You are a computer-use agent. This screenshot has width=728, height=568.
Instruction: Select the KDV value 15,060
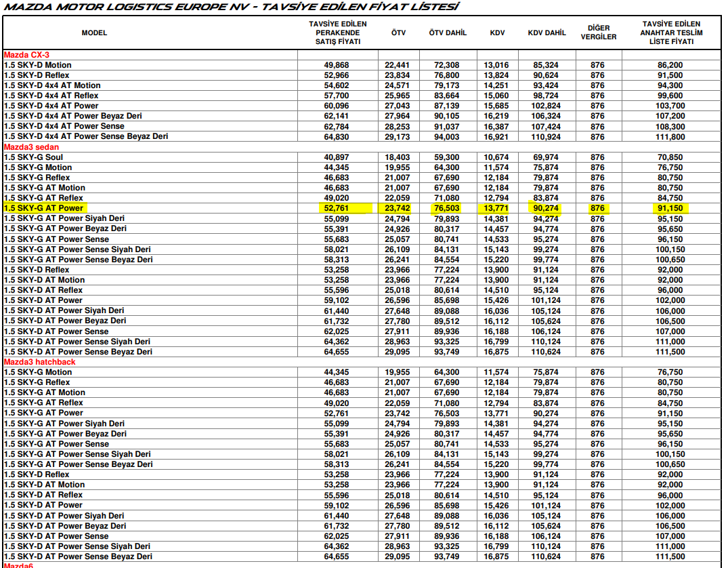[x=496, y=96]
